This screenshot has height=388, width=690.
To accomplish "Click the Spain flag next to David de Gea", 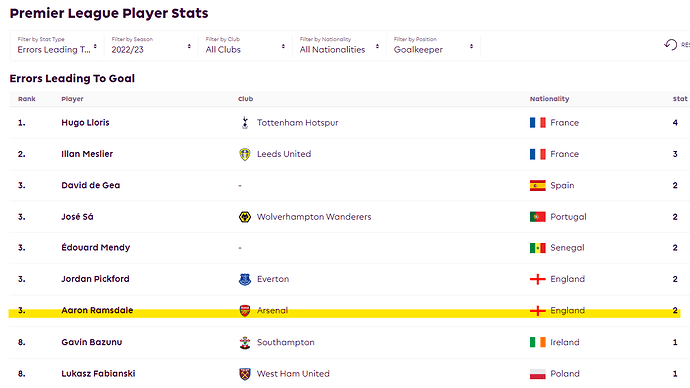I will (537, 186).
